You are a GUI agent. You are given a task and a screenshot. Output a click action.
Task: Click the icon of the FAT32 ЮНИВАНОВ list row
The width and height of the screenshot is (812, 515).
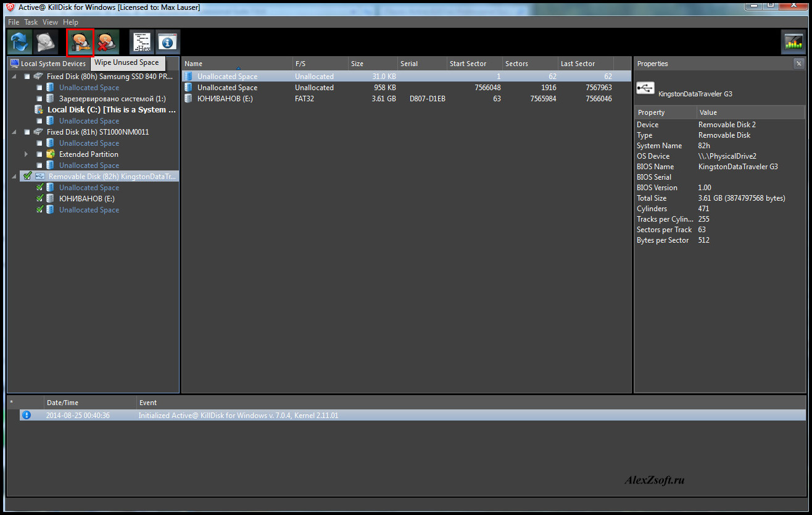click(189, 99)
